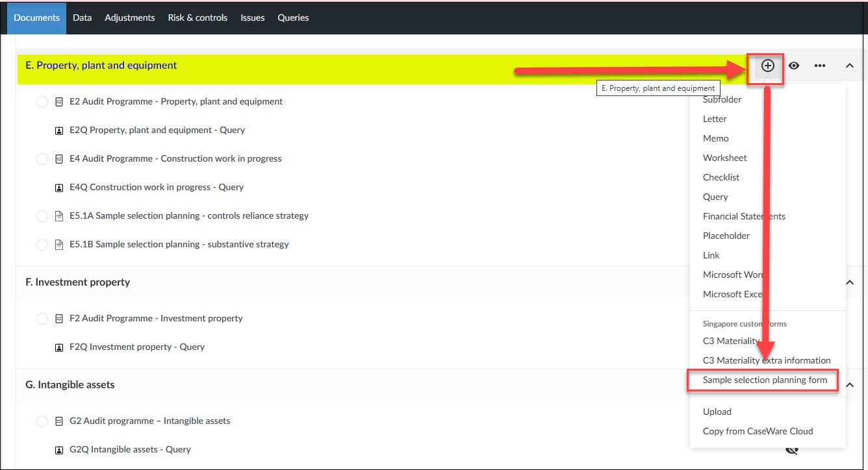Screen dimensions: 868x470
Task: Open the Adjustments tab
Action: pyautogui.click(x=130, y=18)
